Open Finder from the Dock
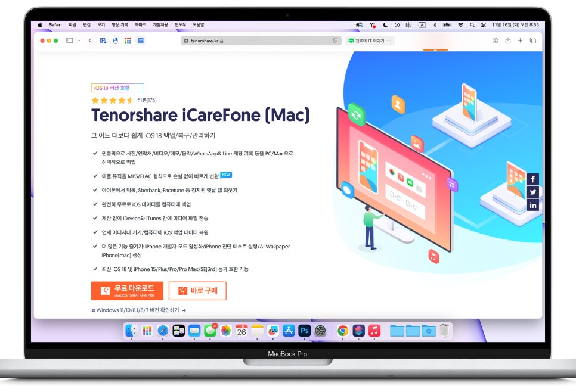 (131, 331)
